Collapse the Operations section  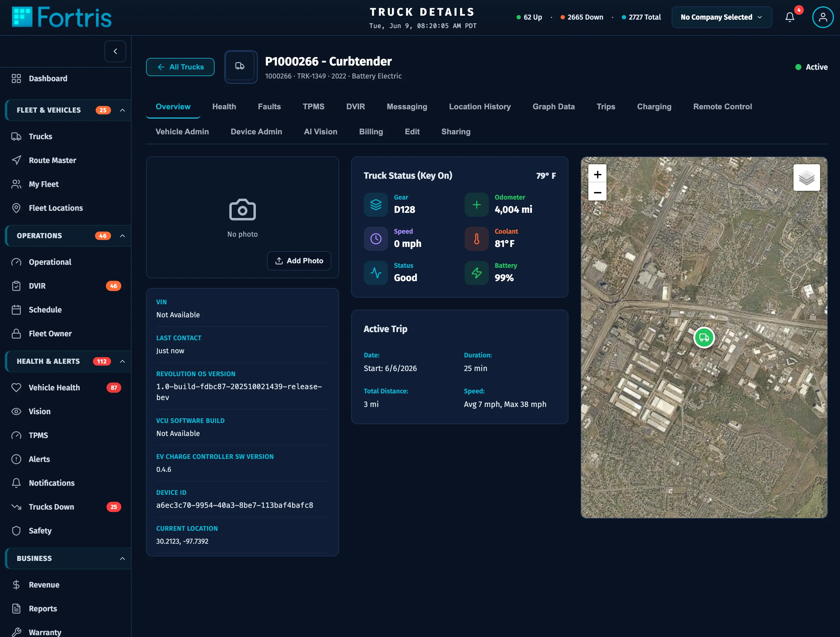click(122, 236)
